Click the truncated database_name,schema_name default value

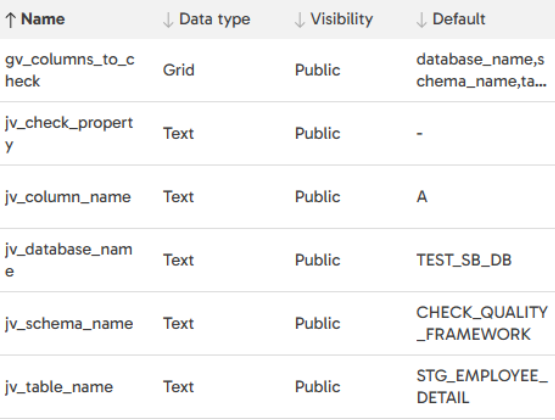[x=481, y=70]
